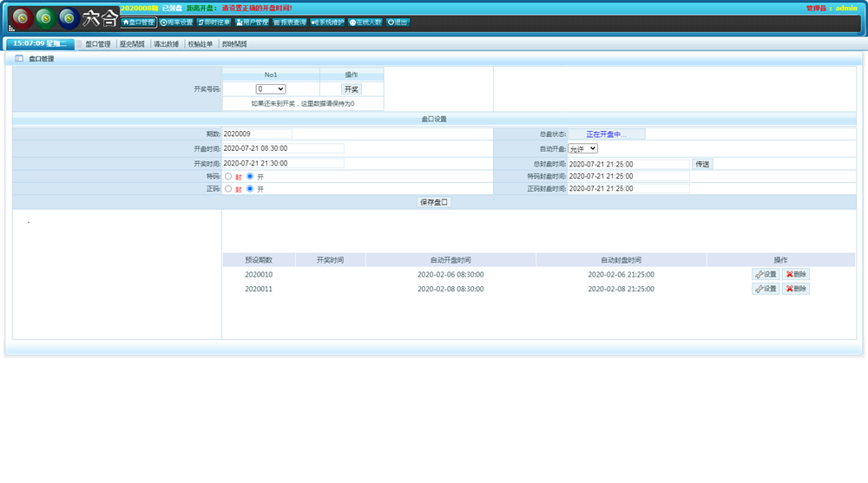Viewport: 868px width, 483px height.
Task: Switch to the 即时开奖 tab
Action: pos(234,44)
